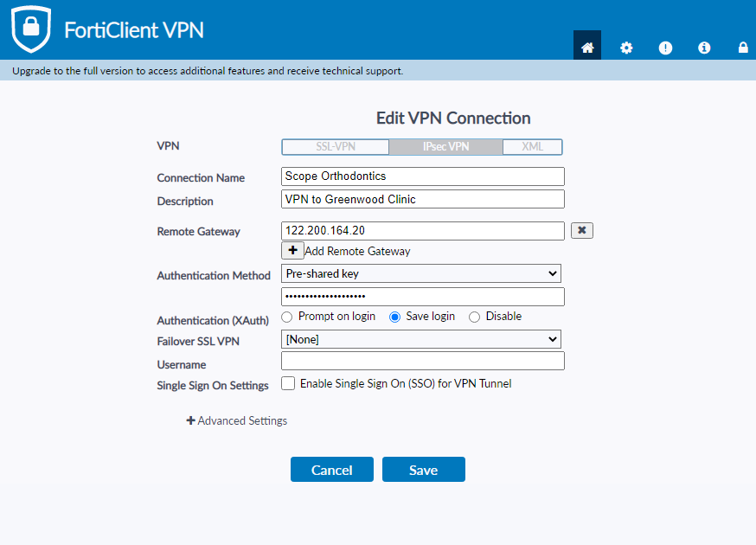Screen dimensions: 756x545
Task: Focus the Connection Name field
Action: pos(423,176)
